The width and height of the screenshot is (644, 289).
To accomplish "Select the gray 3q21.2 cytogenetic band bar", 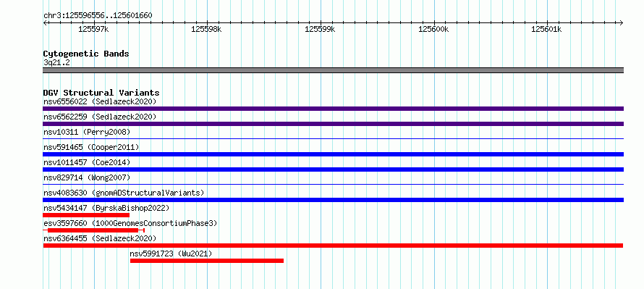I will click(333, 70).
